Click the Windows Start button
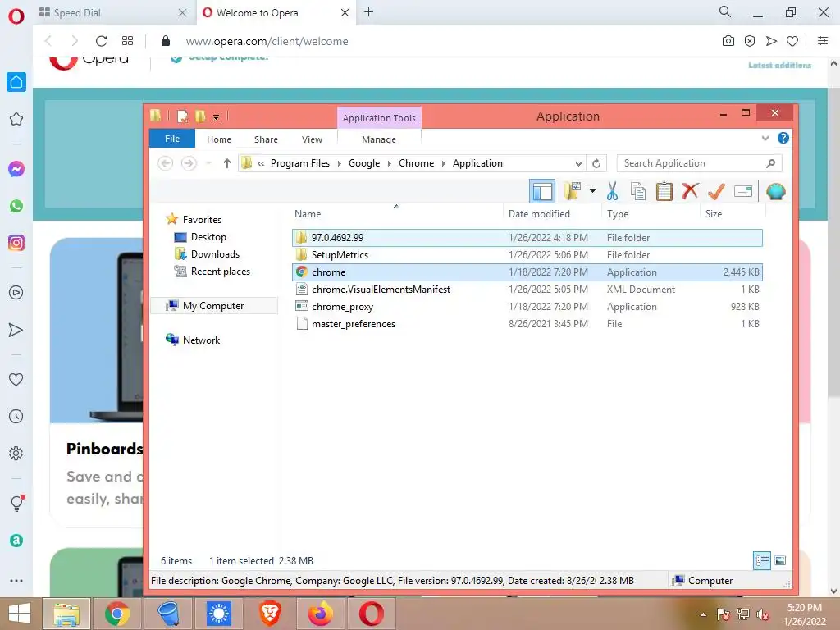Viewport: 840px width, 630px height. click(x=20, y=614)
